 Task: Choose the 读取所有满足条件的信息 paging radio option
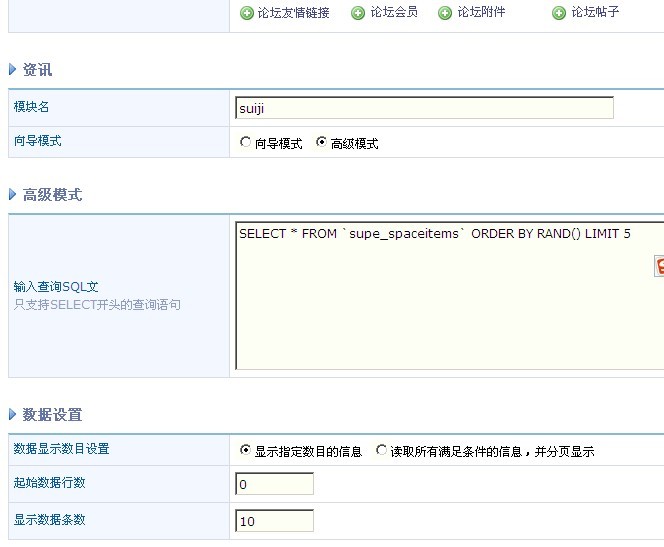point(381,450)
